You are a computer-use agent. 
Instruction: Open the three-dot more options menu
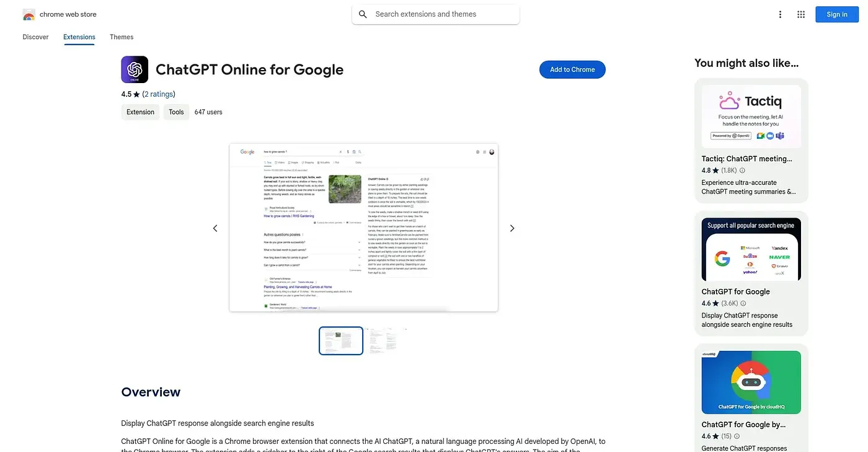[780, 14]
